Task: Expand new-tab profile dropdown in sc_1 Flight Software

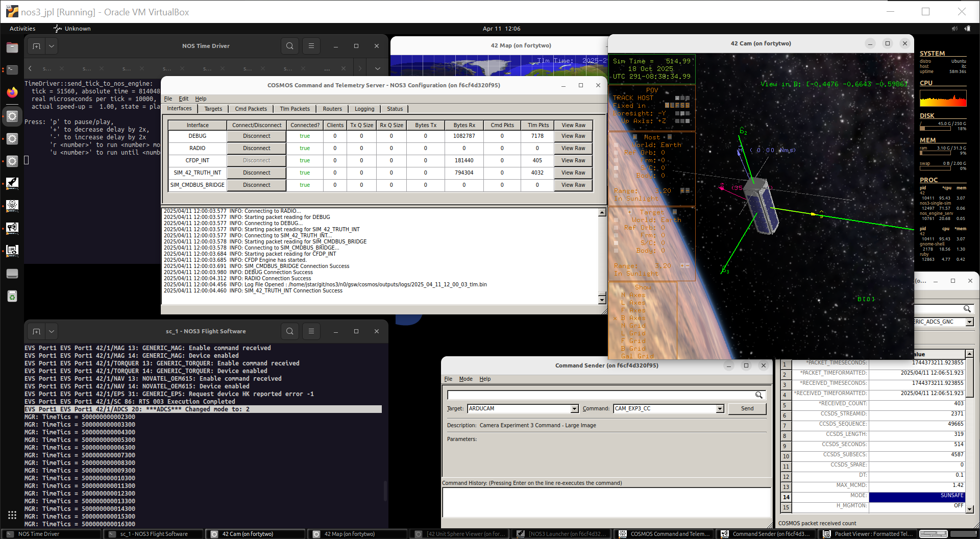Action: (52, 331)
